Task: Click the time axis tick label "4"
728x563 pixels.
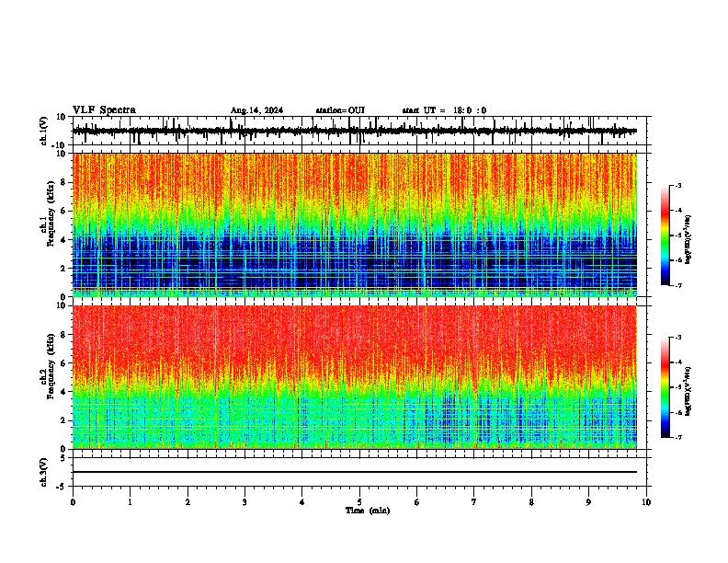Action: click(302, 502)
